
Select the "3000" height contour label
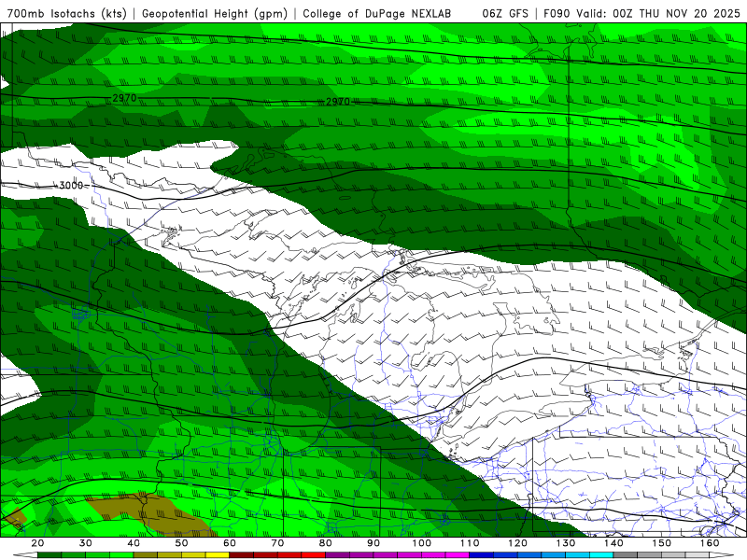click(x=71, y=185)
